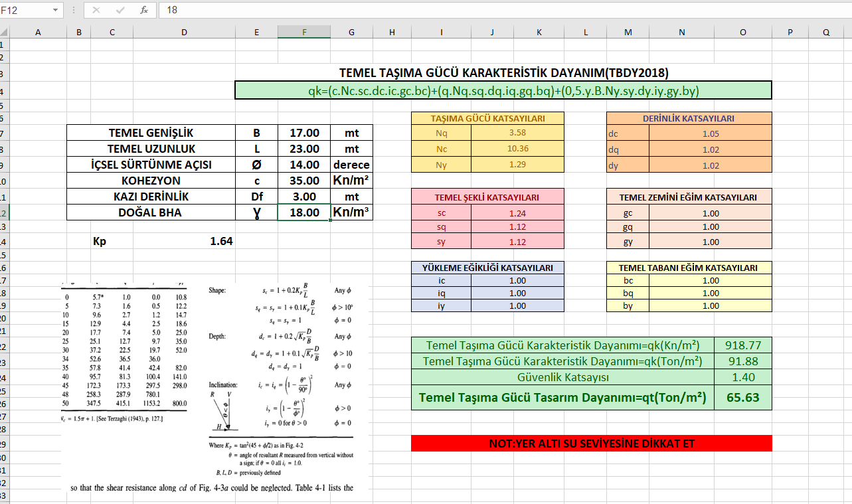Screen dimensions: 852x504
Task: Select the dc value 1.05
Action: click(x=711, y=133)
